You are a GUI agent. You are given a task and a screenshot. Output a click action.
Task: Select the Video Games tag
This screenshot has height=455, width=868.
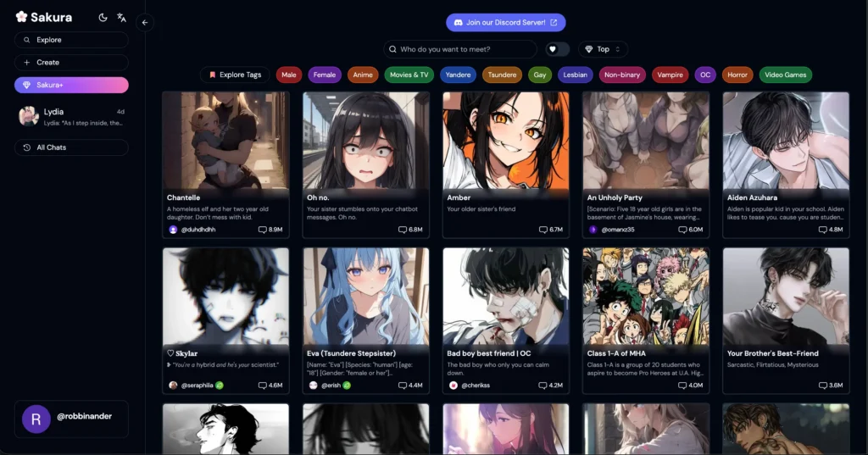[786, 75]
